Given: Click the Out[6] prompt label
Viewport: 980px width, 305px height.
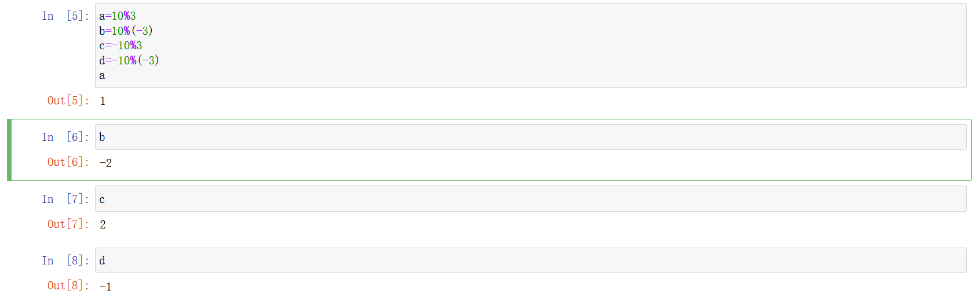Looking at the screenshot, I should tap(68, 162).
